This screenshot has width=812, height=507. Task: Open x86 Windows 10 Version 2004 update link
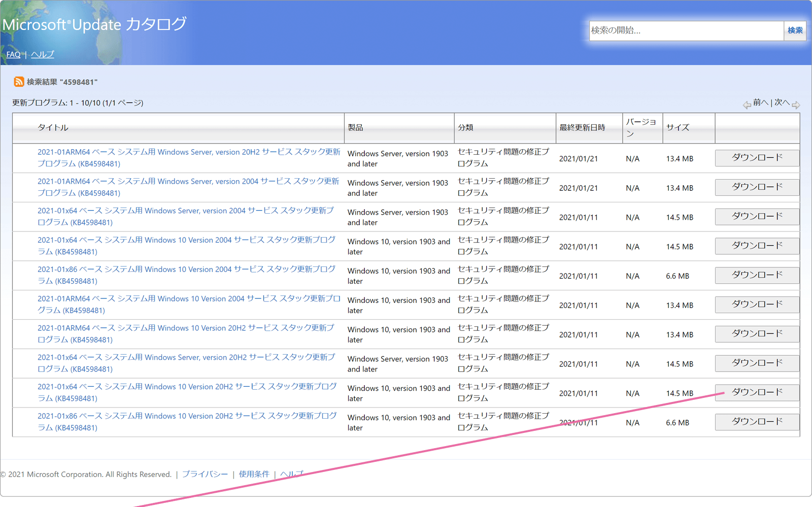[x=186, y=275]
